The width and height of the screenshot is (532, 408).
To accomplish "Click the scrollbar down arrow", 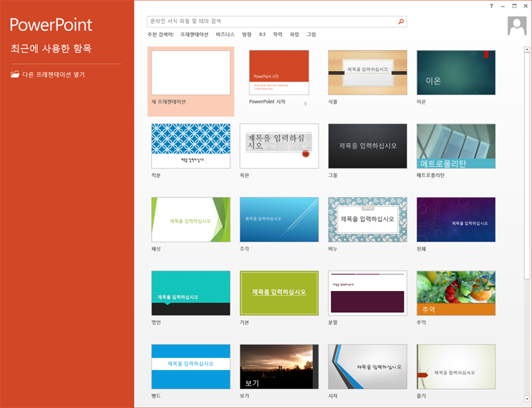I will [527, 399].
